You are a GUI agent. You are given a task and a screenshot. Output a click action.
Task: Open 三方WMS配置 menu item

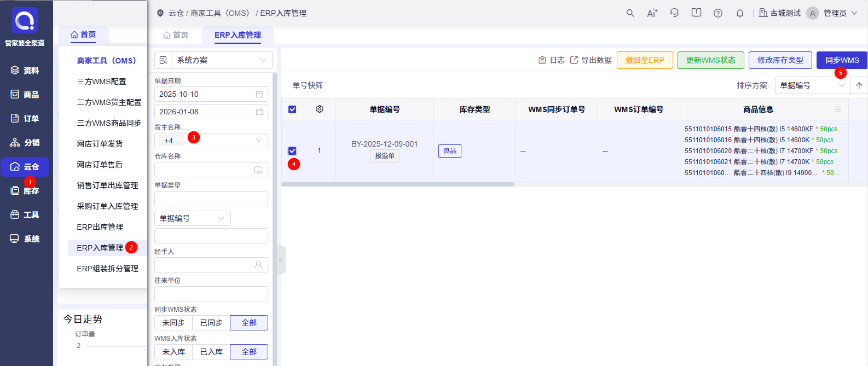[102, 82]
